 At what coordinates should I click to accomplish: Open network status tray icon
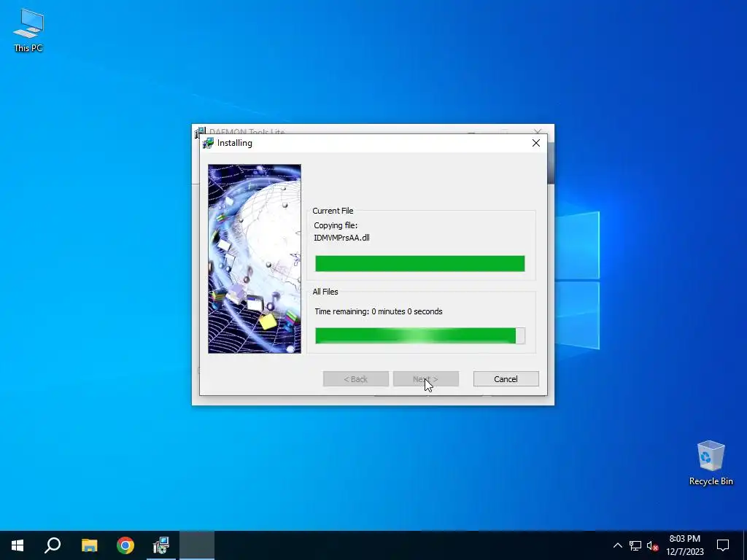(635, 545)
